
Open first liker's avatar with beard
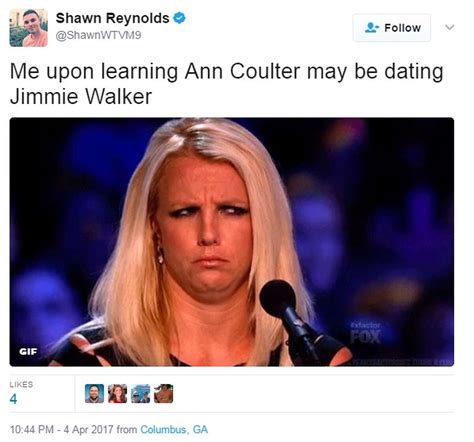point(94,393)
